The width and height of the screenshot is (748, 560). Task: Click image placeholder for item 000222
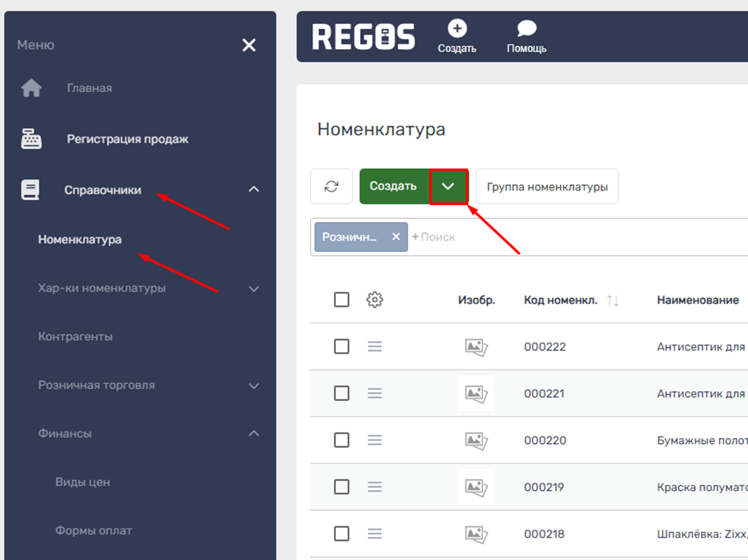coord(476,346)
